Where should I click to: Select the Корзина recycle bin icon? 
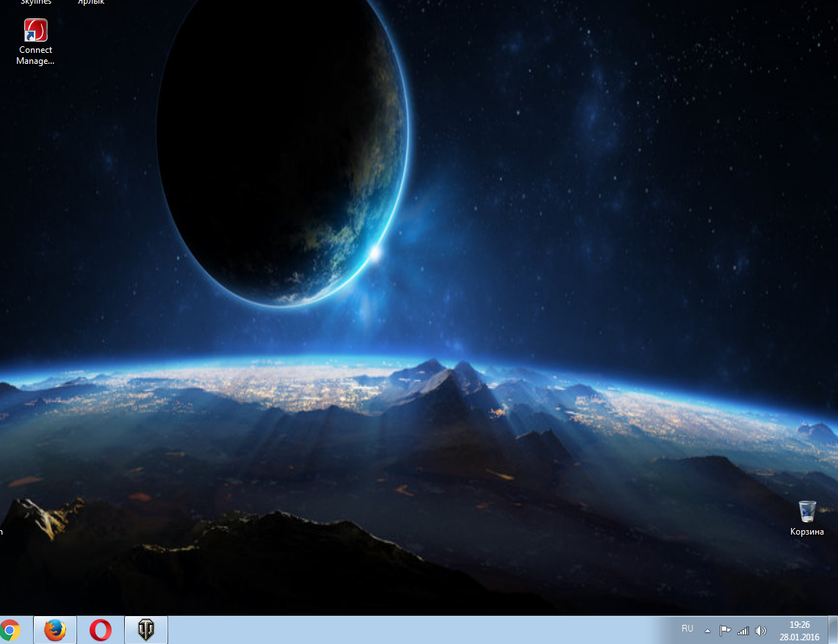tap(806, 511)
